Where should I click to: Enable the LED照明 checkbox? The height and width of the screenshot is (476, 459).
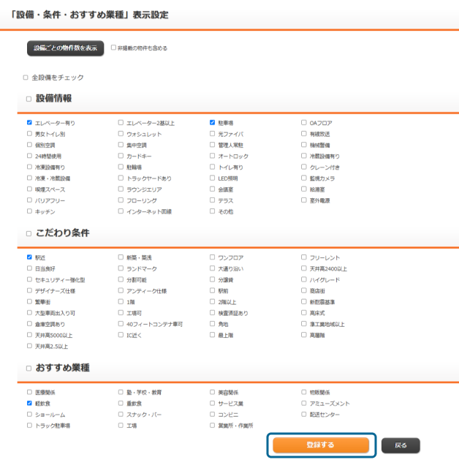[x=212, y=178]
